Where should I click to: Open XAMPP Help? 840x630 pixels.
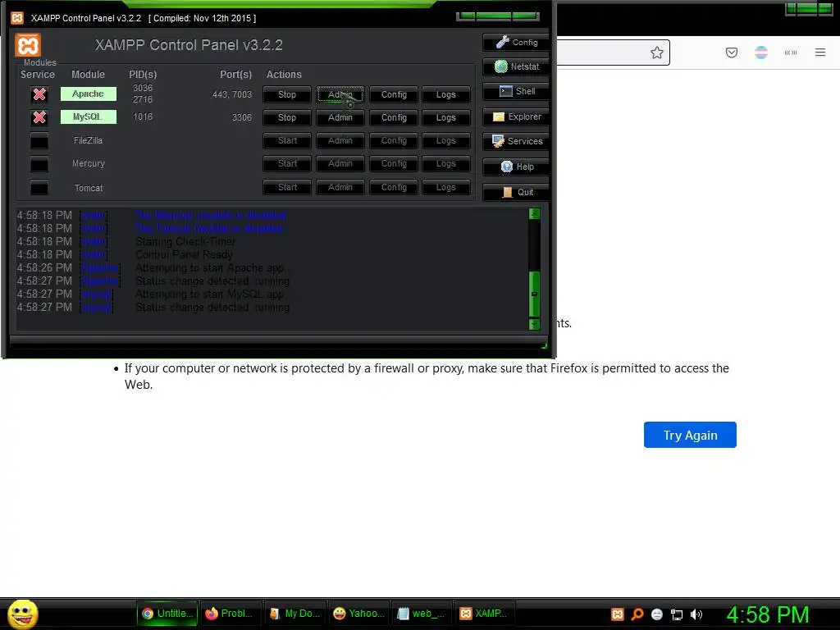tap(515, 167)
